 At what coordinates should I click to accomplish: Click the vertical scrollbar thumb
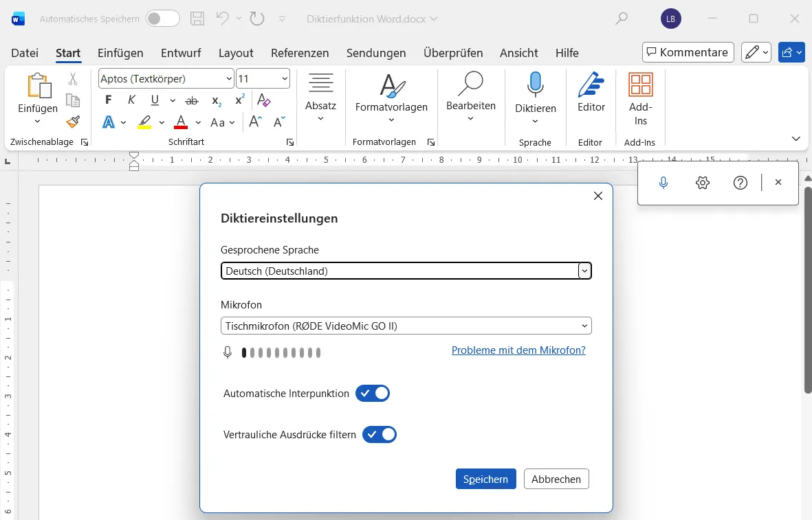(808, 290)
